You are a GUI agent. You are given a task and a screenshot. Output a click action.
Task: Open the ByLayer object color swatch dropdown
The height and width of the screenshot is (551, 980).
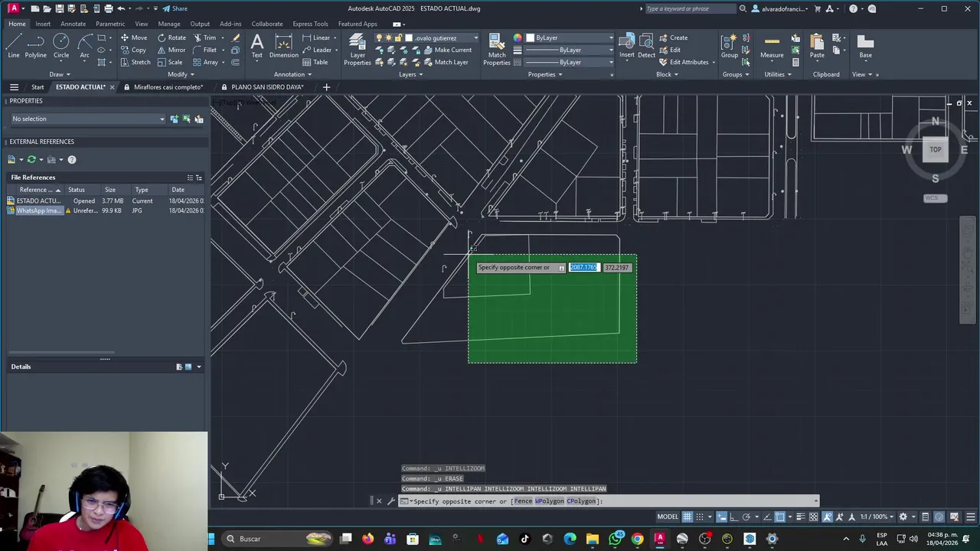(x=570, y=37)
